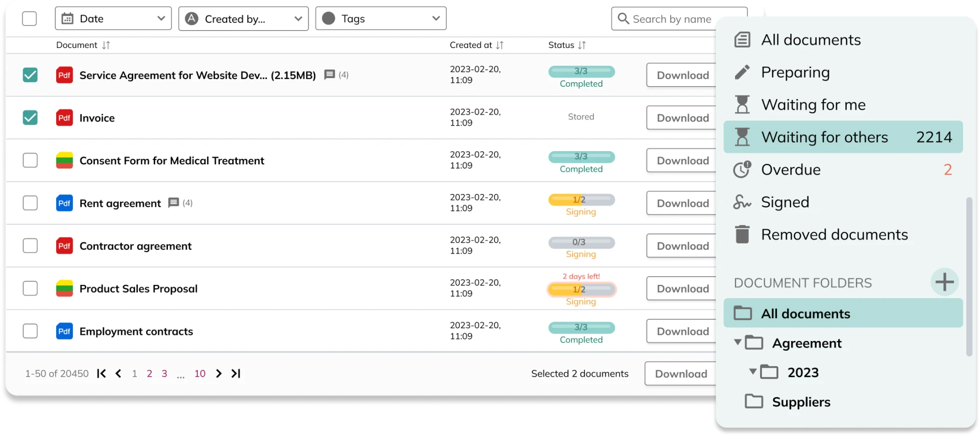This screenshot has height=436, width=980.
Task: Uncheck the Invoice checkbox
Action: pyautogui.click(x=30, y=118)
